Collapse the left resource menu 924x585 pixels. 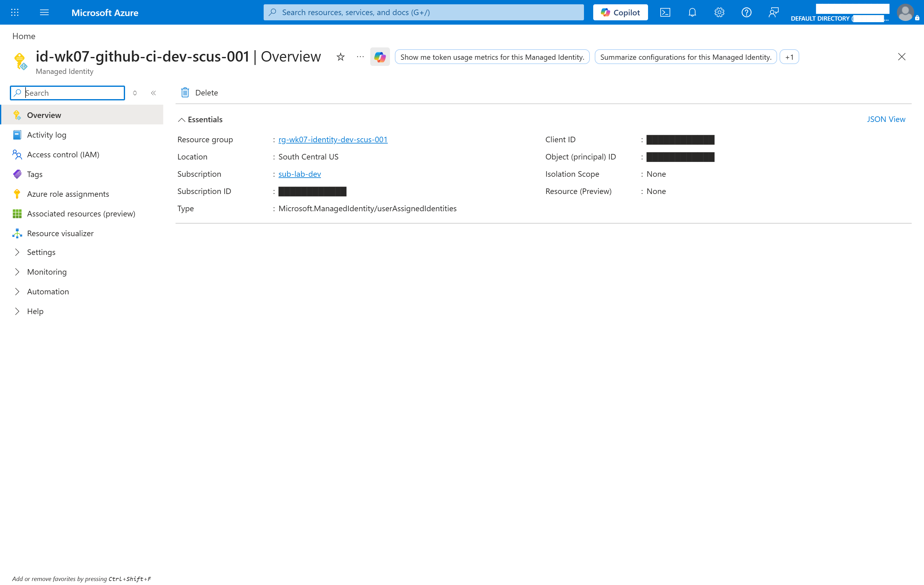[x=153, y=93]
